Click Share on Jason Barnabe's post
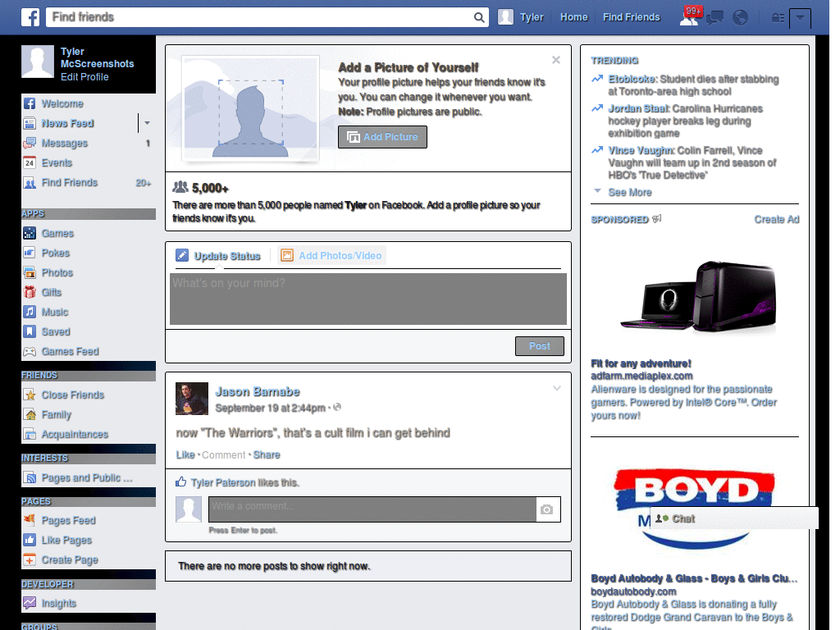This screenshot has width=840, height=630. pos(267,454)
